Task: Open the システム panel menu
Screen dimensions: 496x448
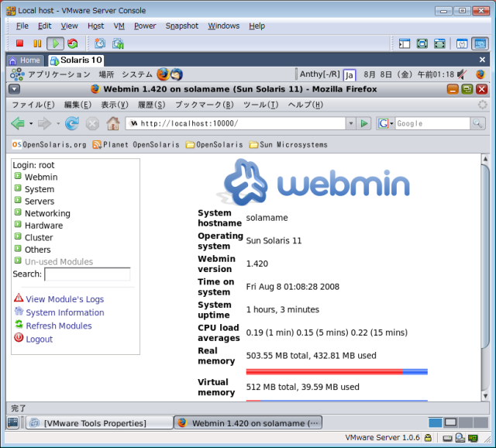Action: pos(137,74)
